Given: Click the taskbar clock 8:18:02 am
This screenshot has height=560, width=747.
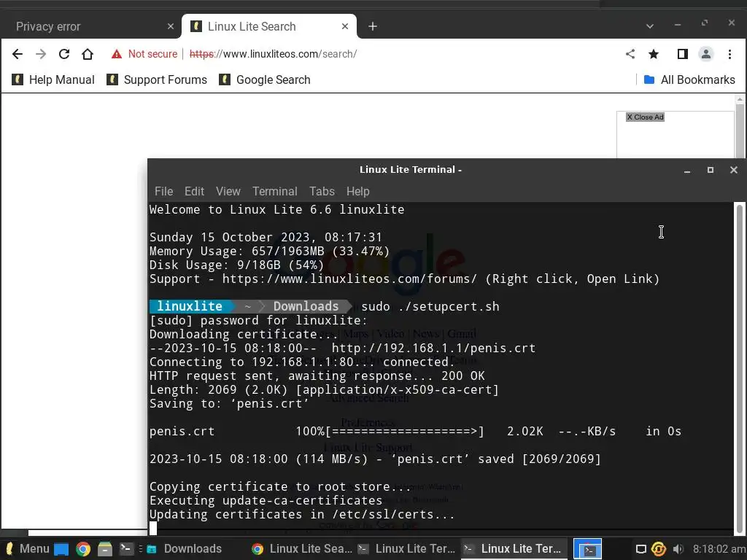Looking at the screenshot, I should (719, 548).
